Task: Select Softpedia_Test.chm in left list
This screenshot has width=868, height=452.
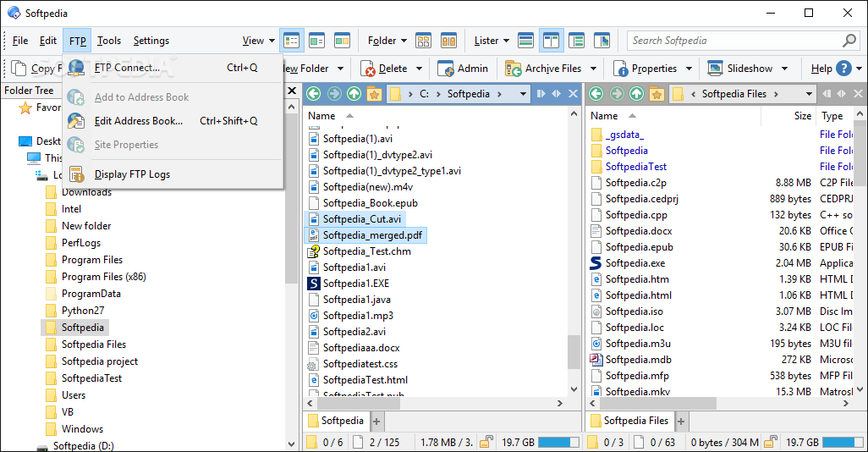Action: pos(366,251)
